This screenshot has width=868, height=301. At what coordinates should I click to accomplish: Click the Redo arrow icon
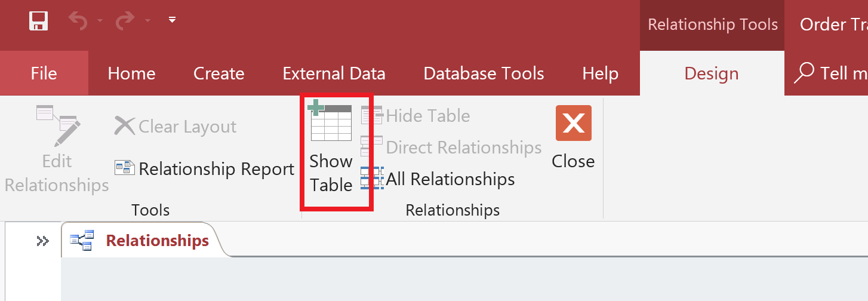[x=125, y=21]
